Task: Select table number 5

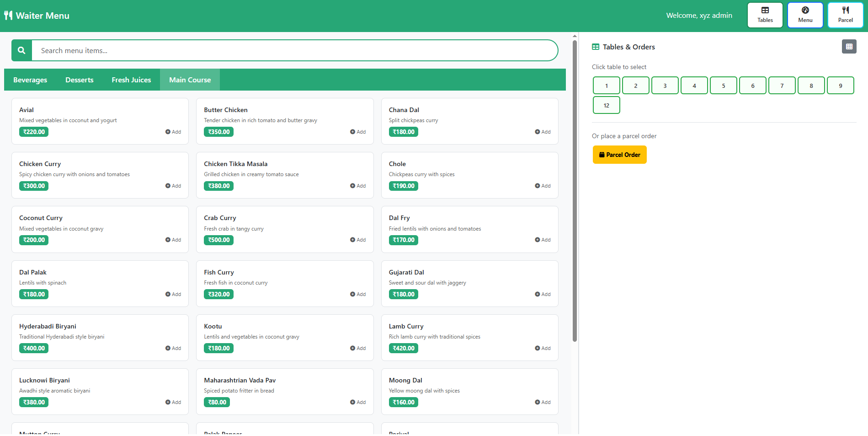Action: pyautogui.click(x=723, y=85)
